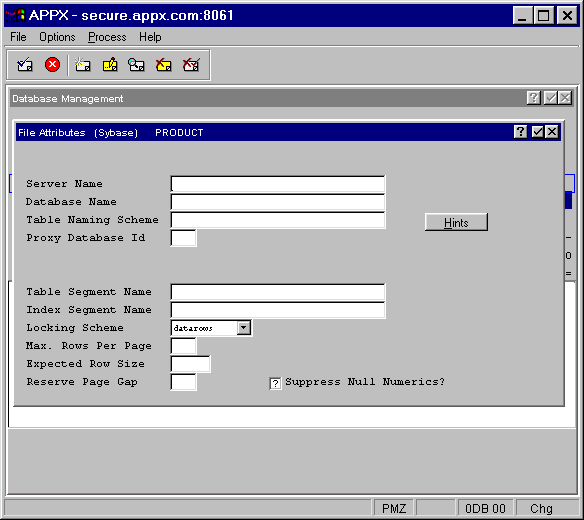Click the File Attributes help question icon
The image size is (584, 520).
point(520,132)
